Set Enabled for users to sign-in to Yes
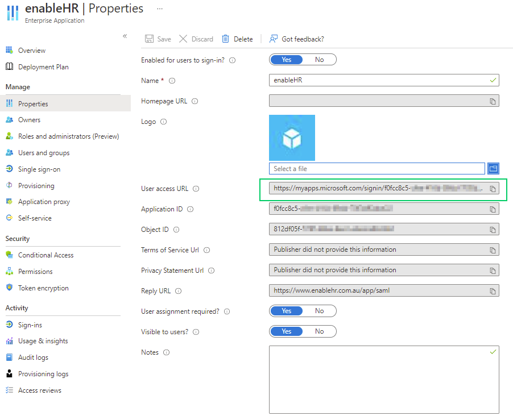The height and width of the screenshot is (420, 513). [286, 60]
